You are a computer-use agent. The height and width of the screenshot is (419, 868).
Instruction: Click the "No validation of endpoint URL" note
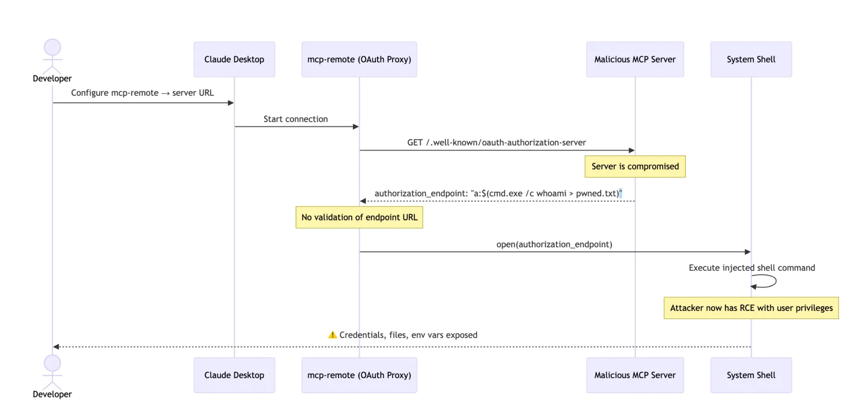coord(359,217)
